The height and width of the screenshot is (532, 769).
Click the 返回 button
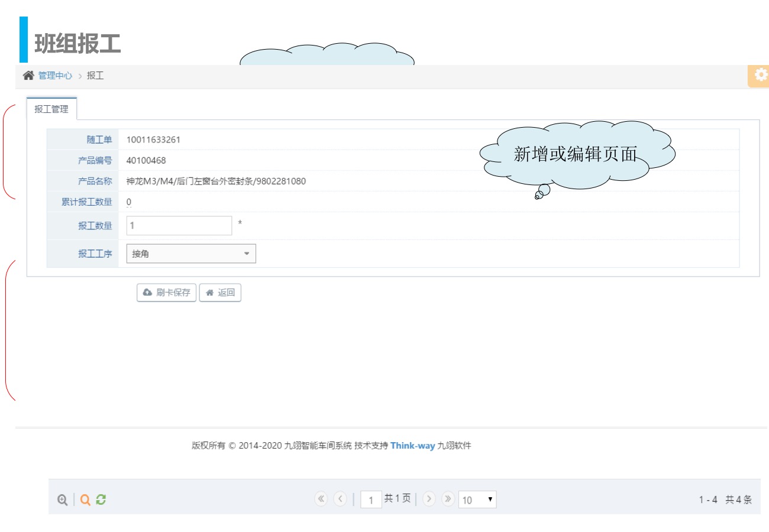point(220,293)
